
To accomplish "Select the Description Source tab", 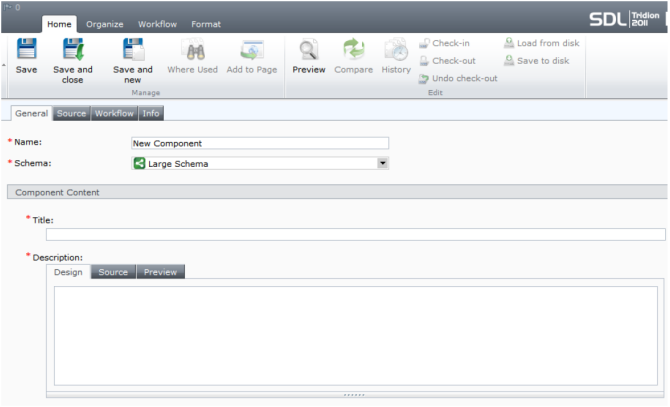I will [113, 272].
